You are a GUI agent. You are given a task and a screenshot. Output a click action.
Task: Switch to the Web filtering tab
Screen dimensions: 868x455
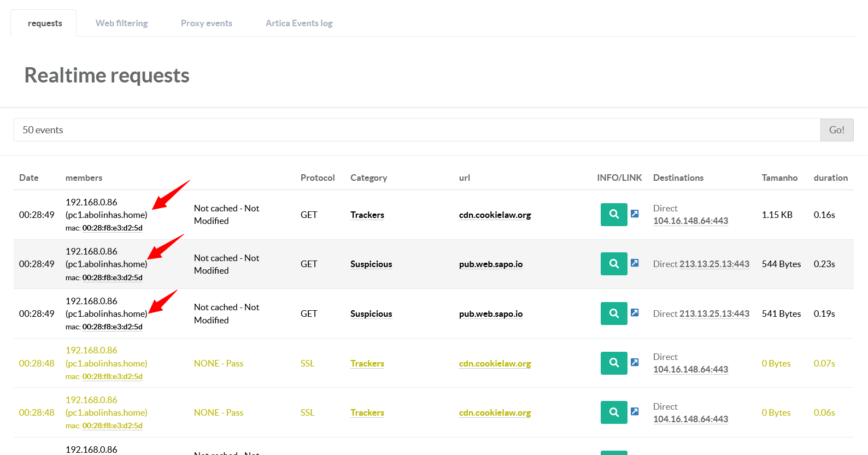[121, 23]
